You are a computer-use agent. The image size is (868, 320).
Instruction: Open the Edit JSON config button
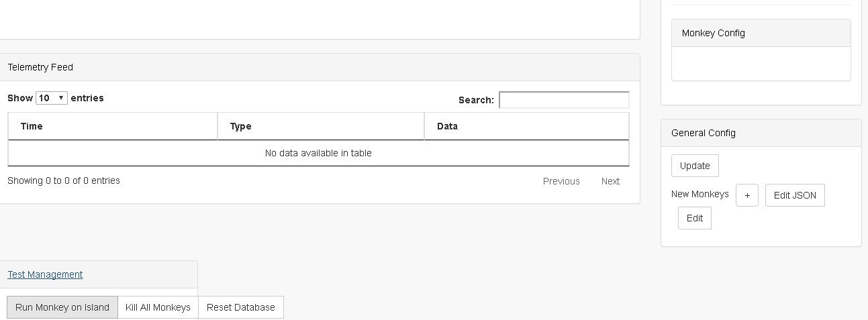pos(795,195)
